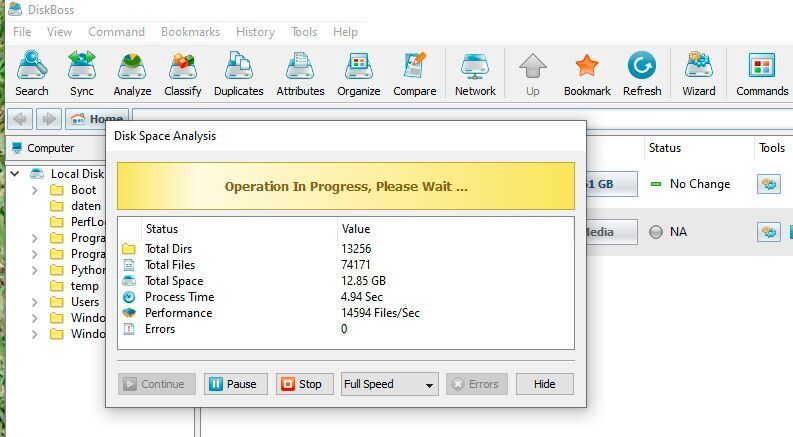Start the Analyze disk tool
This screenshot has height=437, width=793.
click(x=132, y=74)
